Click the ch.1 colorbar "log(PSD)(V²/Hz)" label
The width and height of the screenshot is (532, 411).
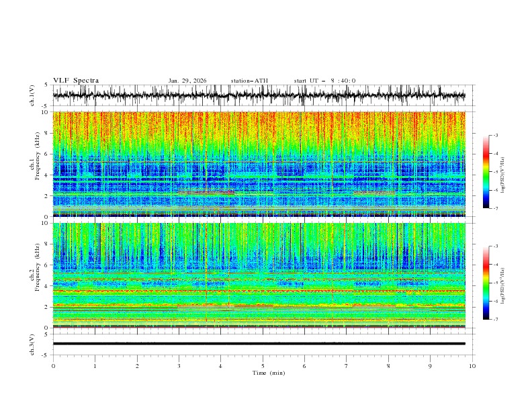502,175
